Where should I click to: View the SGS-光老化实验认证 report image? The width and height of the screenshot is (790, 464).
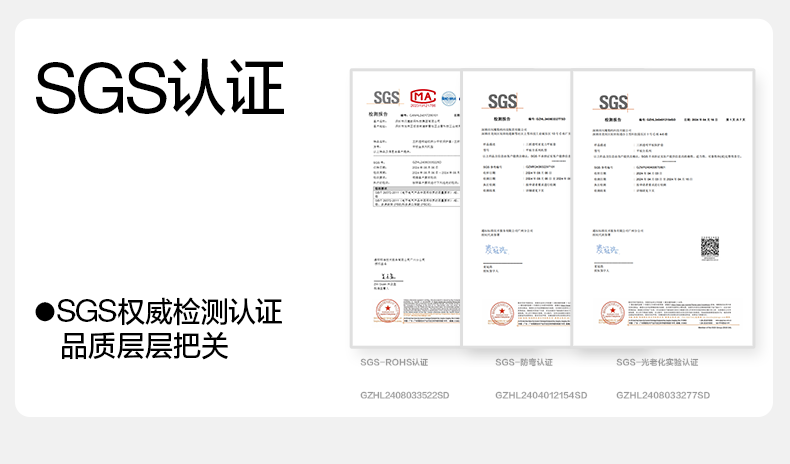664,208
